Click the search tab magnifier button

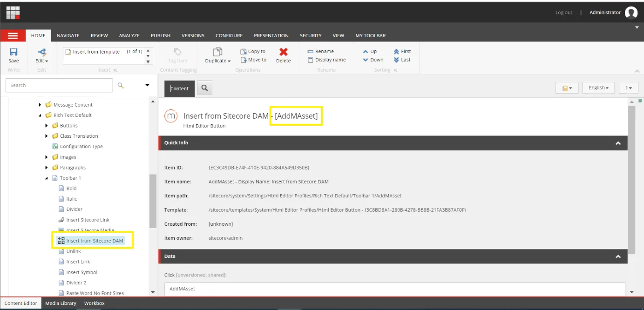click(x=204, y=88)
